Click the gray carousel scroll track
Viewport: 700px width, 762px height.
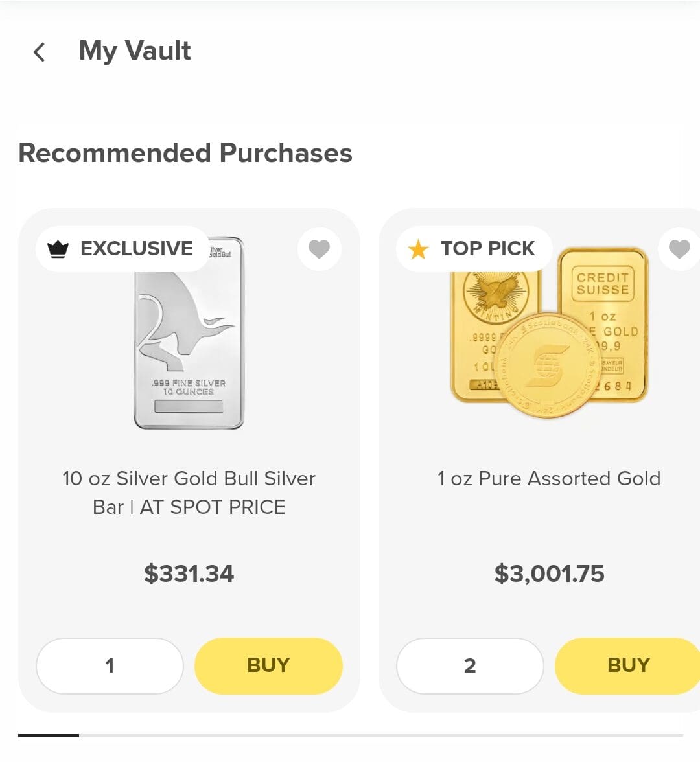coord(381,735)
